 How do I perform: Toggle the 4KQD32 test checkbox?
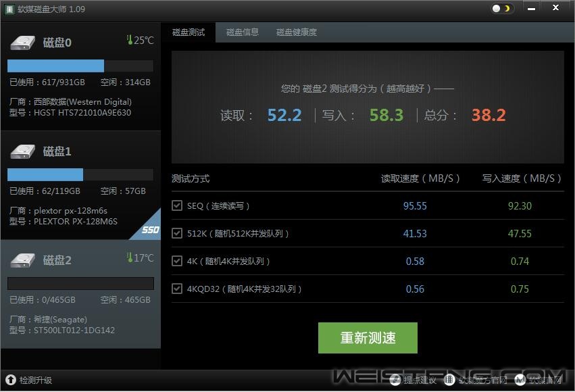click(177, 289)
